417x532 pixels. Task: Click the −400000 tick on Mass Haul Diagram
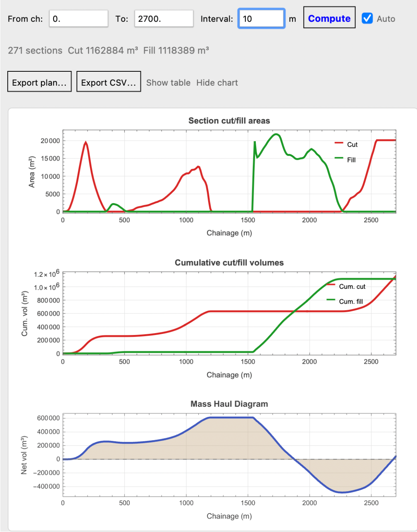[46, 487]
